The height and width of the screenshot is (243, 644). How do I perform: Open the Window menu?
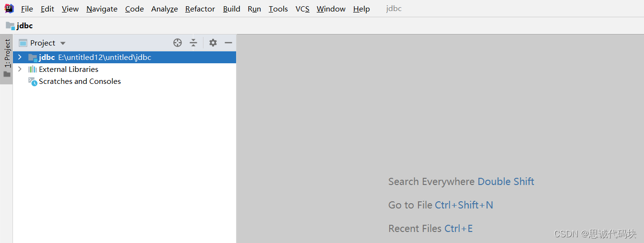331,9
